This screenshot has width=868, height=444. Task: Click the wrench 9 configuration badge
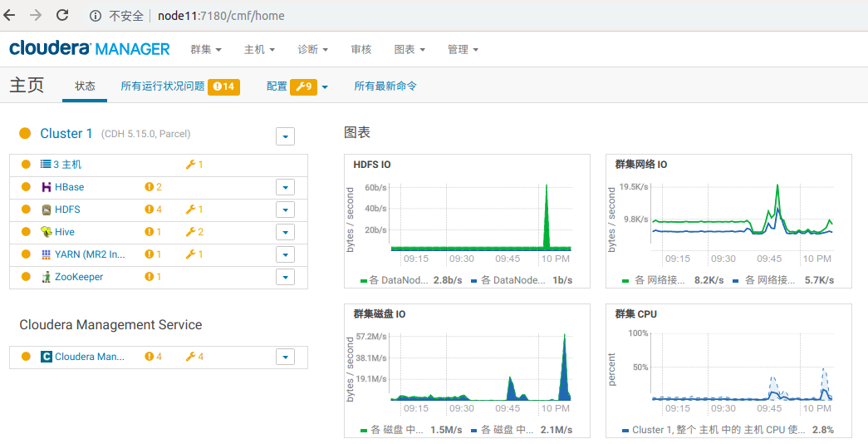coord(303,86)
